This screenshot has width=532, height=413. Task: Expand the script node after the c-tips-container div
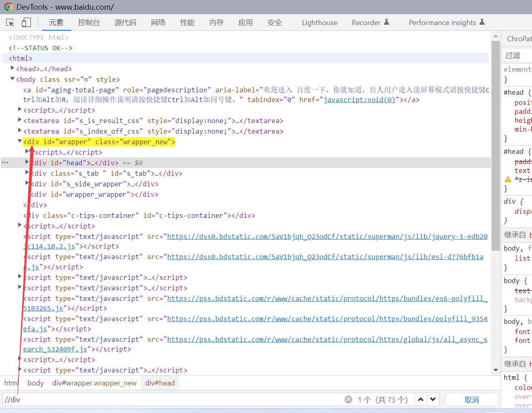pyautogui.click(x=20, y=226)
